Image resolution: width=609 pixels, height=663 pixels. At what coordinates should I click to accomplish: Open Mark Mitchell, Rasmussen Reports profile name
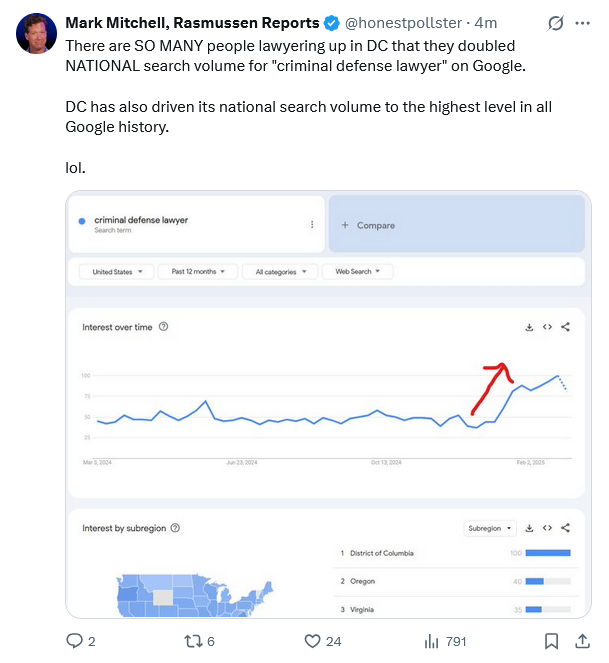tap(192, 23)
